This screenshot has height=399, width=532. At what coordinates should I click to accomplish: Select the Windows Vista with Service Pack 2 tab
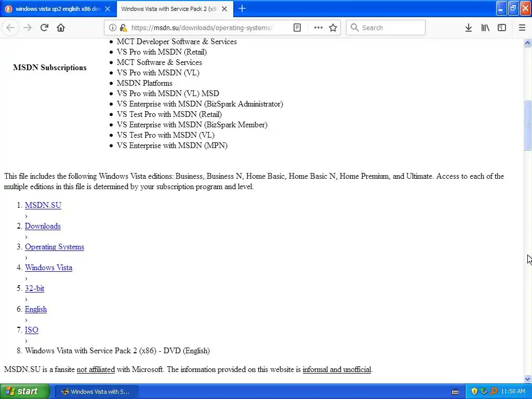click(175, 9)
